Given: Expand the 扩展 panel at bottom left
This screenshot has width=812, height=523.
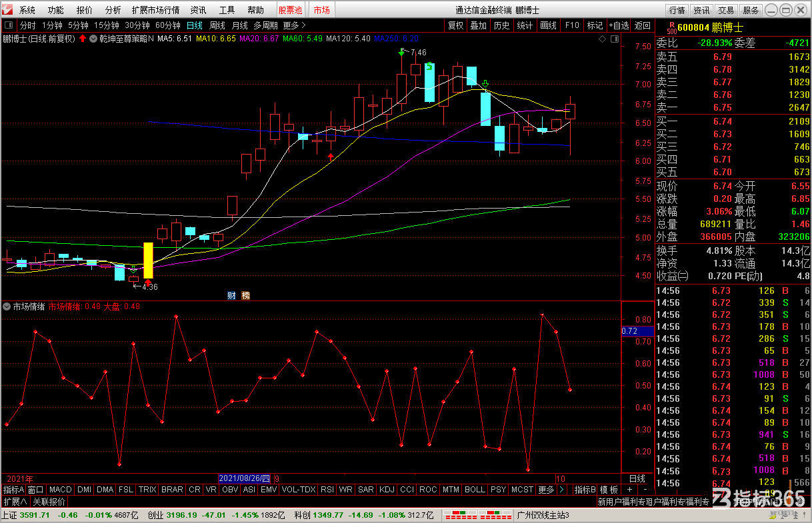Looking at the screenshot, I should pos(15,502).
